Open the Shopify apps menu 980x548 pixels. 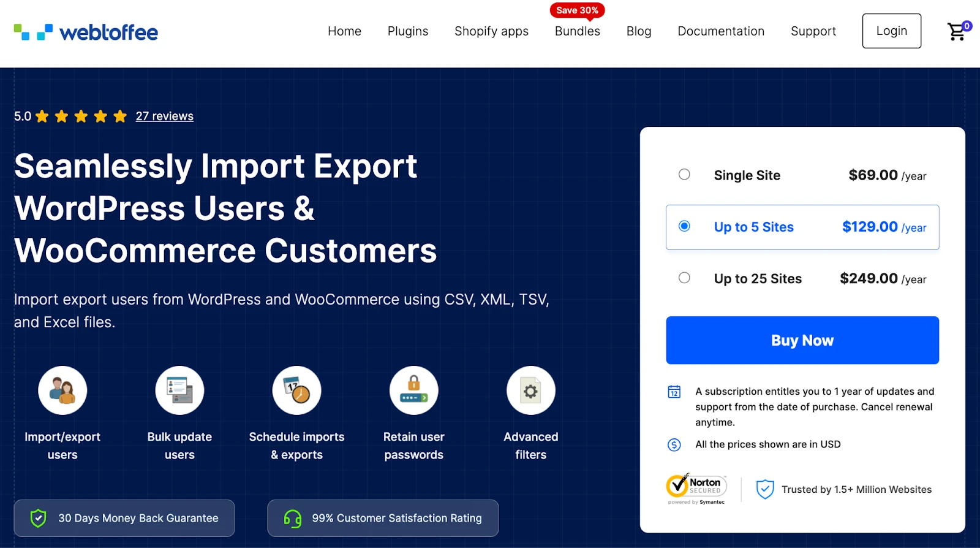click(x=491, y=31)
